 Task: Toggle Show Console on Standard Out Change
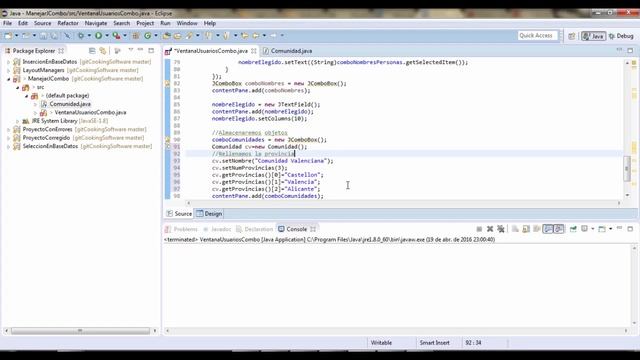coord(548,229)
